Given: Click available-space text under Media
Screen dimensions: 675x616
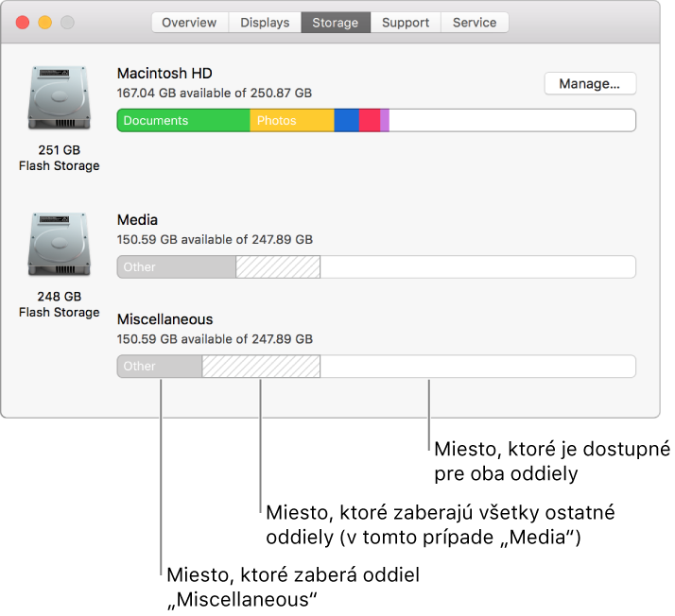Looking at the screenshot, I should [x=215, y=240].
